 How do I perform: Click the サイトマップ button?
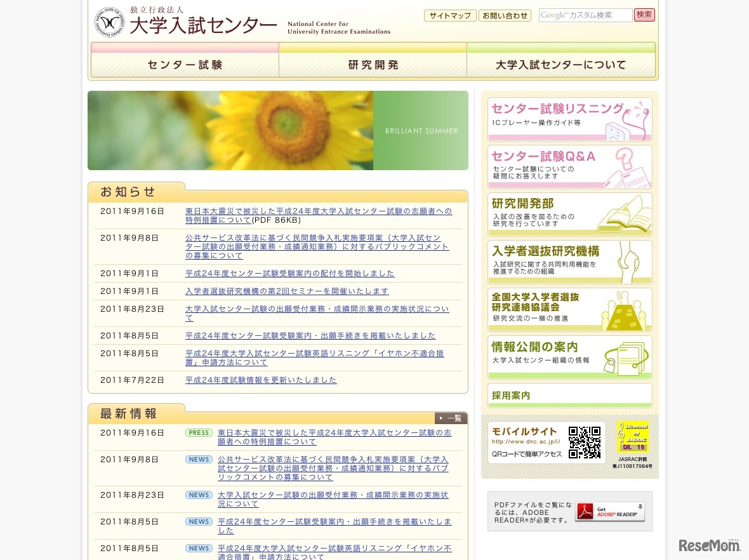(449, 15)
